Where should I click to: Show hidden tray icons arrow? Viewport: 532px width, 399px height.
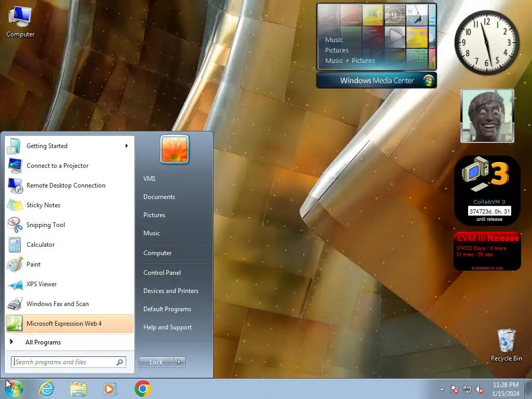click(x=442, y=390)
